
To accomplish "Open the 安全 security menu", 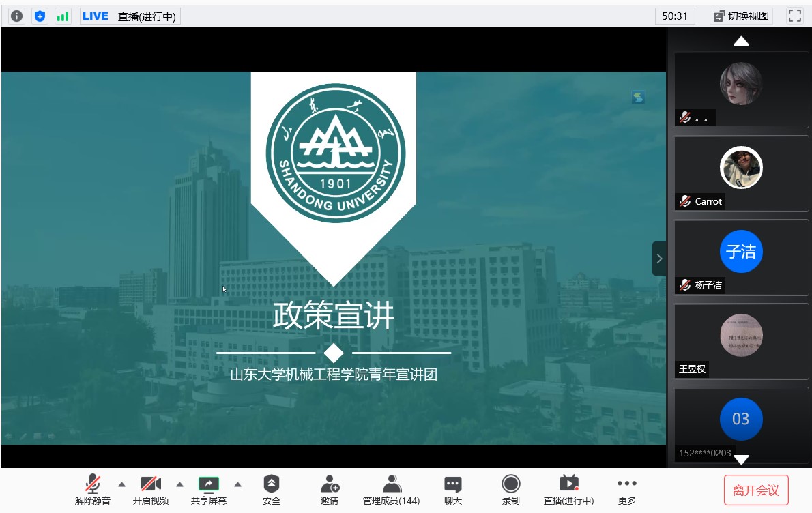I will tap(272, 490).
